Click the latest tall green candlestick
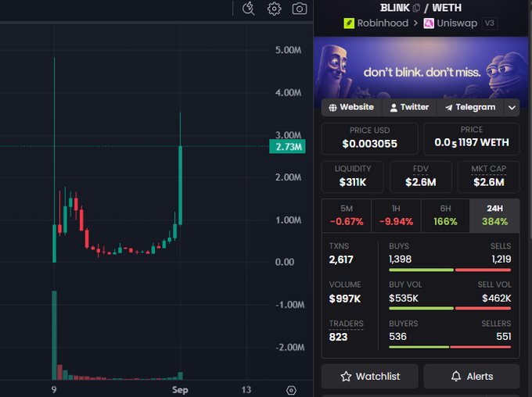Viewport: 532px width, 397px height. [x=181, y=185]
